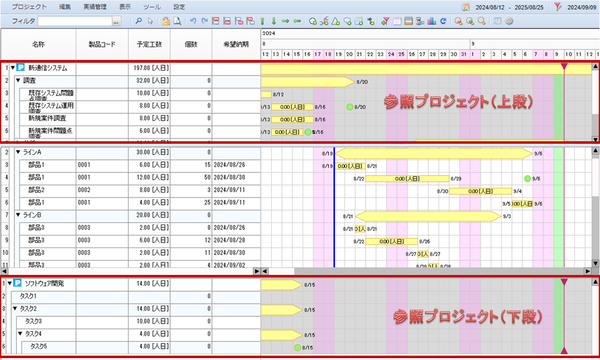Open the プロジェクト menu
Viewport: 600px width, 360px height.
29,7
